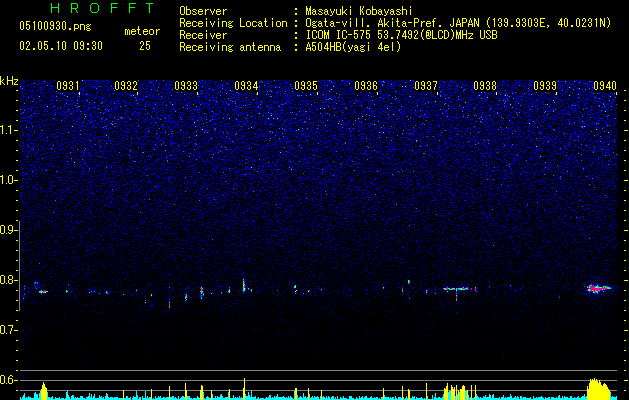Click the wide yellow intensity peak below 0940
This screenshot has height=400, width=629.
(599, 388)
